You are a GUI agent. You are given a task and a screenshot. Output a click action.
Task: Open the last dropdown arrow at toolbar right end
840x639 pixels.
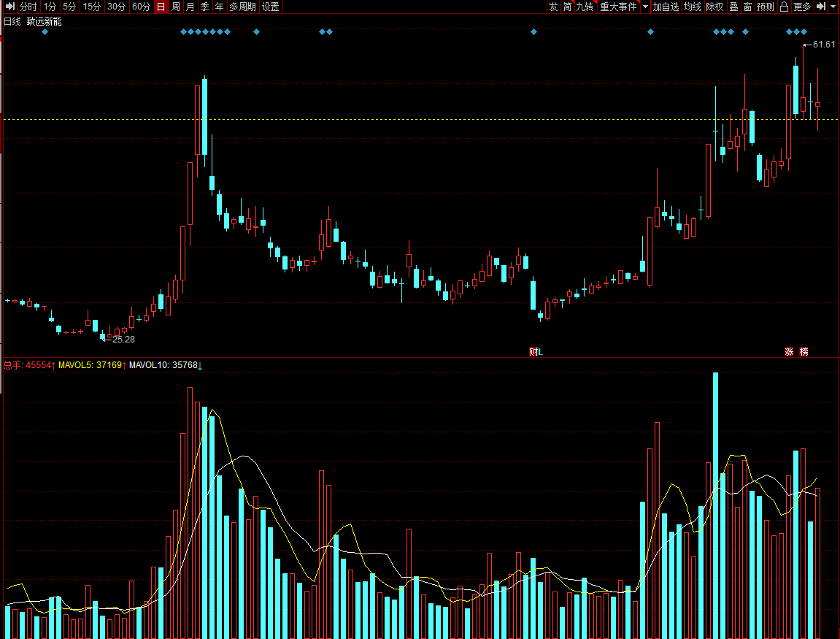[833, 7]
